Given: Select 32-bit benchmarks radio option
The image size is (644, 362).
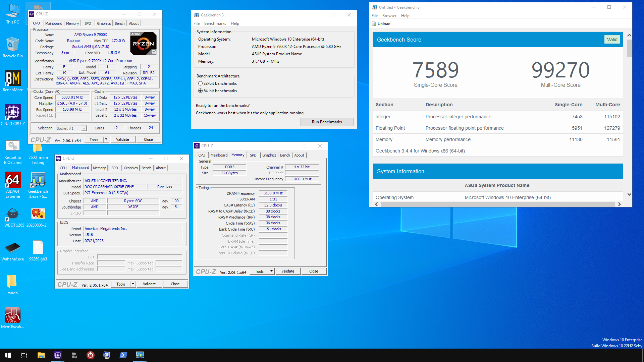Looking at the screenshot, I should (200, 83).
